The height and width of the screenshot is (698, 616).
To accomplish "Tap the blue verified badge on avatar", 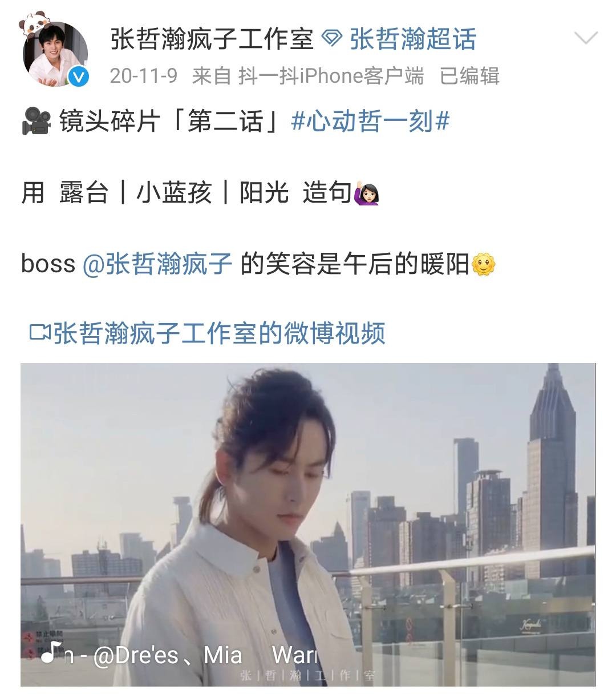I will pos(79,77).
